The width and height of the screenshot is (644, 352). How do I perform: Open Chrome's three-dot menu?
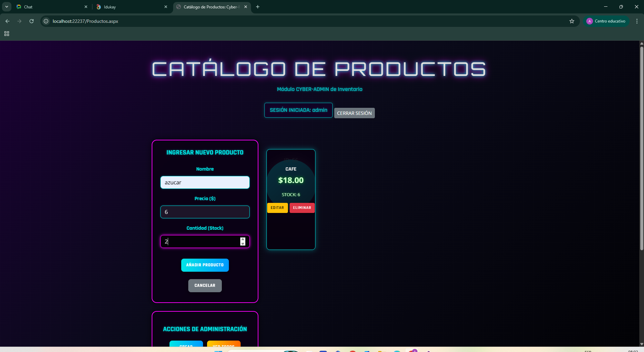click(x=637, y=21)
